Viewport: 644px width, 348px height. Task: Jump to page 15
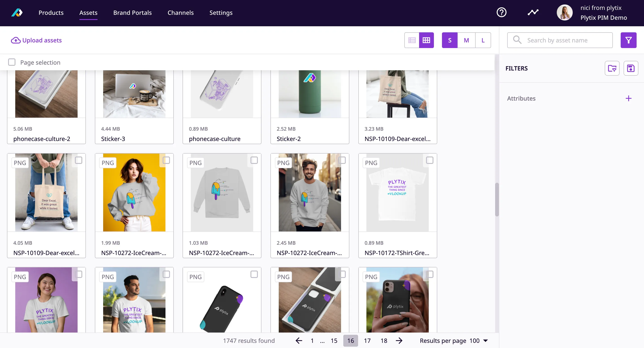coord(334,341)
